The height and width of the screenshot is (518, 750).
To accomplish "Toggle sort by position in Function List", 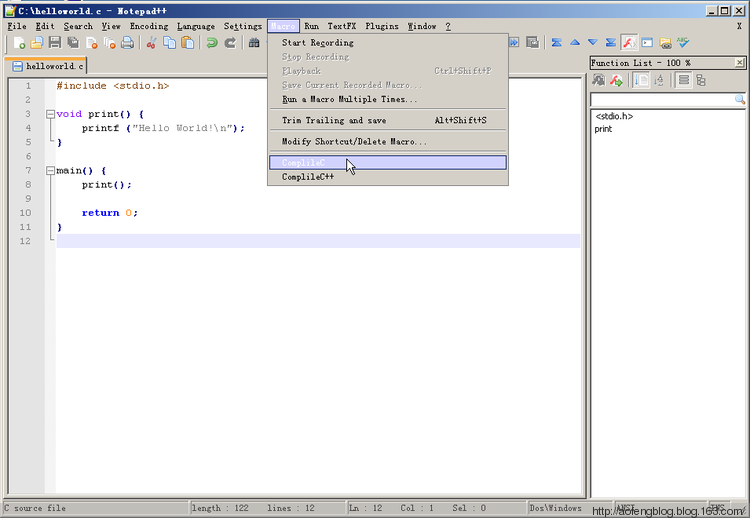I will point(641,80).
